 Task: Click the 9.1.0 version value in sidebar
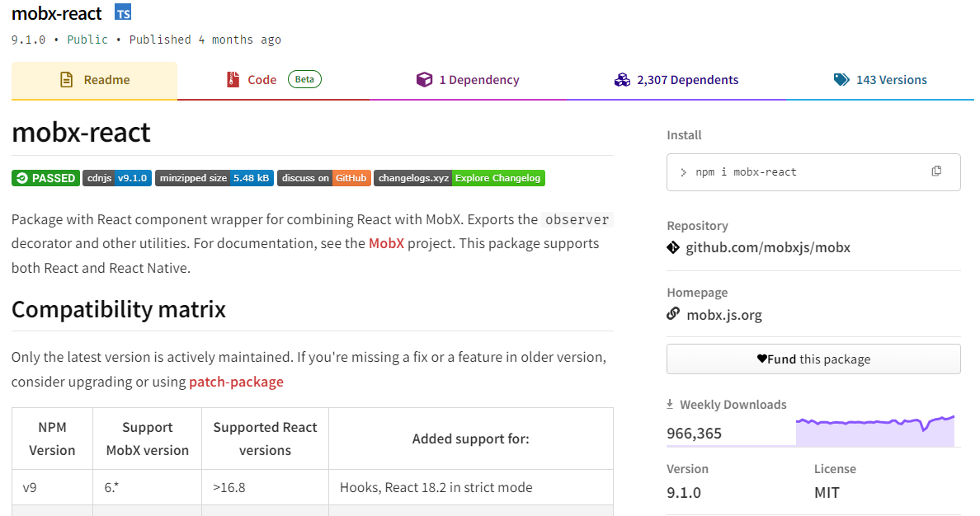pos(684,492)
